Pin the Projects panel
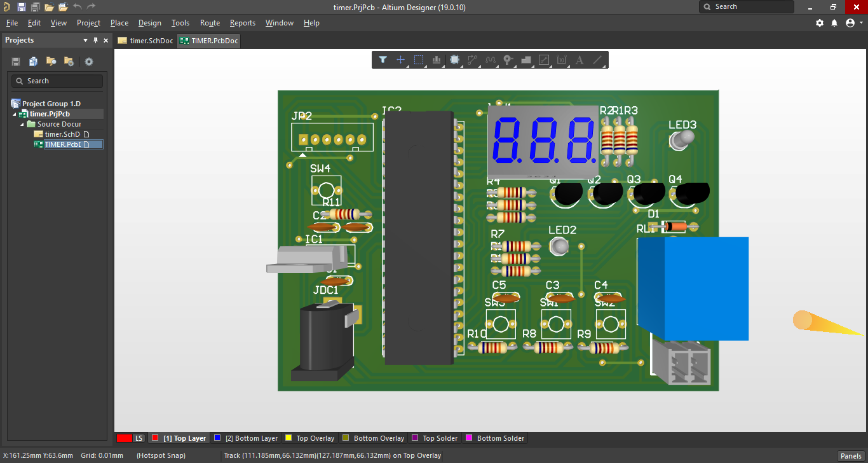 pyautogui.click(x=96, y=40)
